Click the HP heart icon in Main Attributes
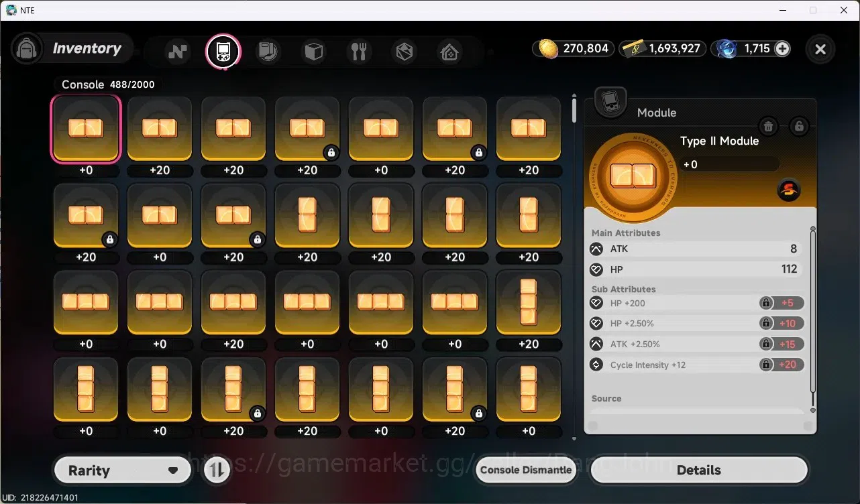 coord(596,269)
